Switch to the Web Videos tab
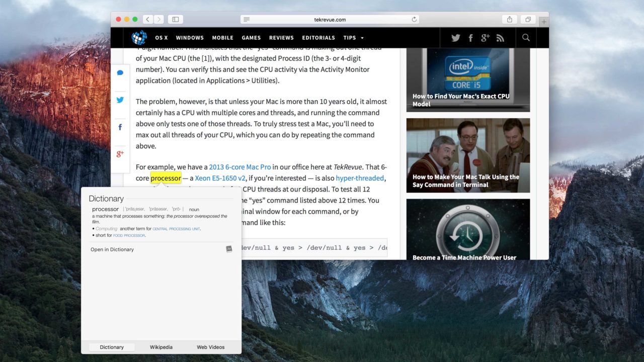This screenshot has width=644, height=362. 211,347
